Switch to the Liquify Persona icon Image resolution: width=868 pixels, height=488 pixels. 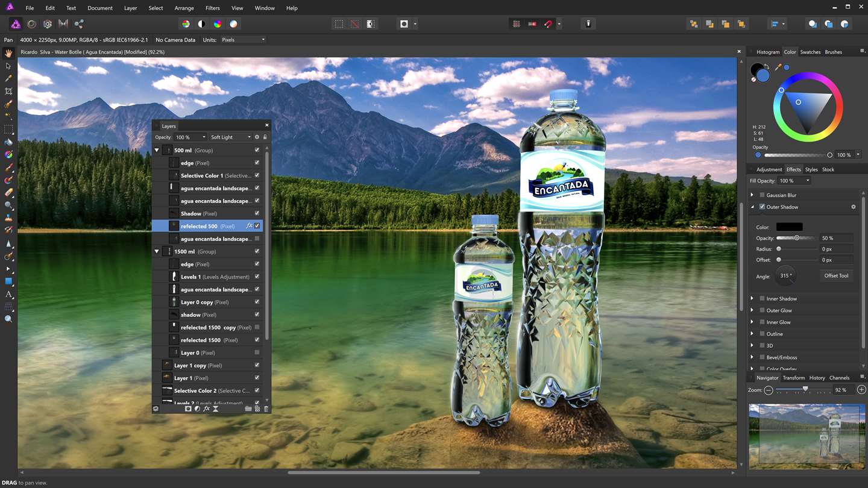click(x=31, y=24)
